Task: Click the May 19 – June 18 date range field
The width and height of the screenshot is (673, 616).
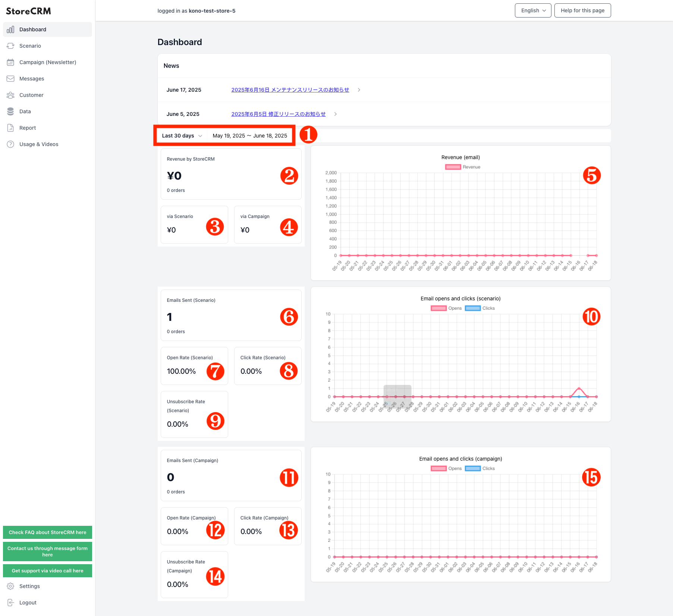Action: click(x=250, y=136)
